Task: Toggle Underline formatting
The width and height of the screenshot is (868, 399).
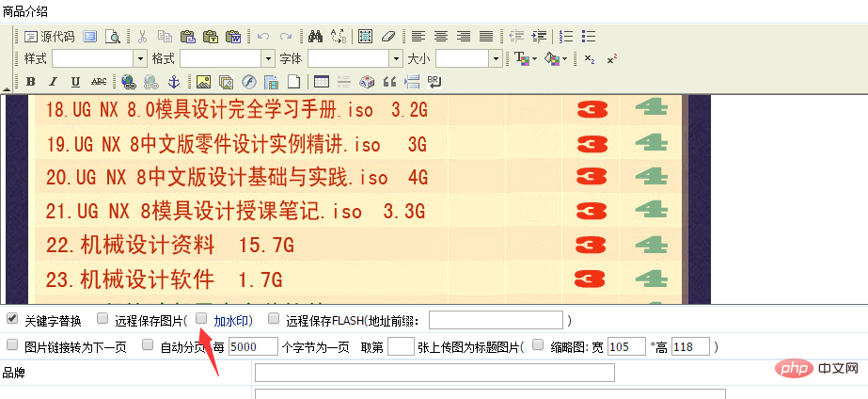Action: click(76, 82)
